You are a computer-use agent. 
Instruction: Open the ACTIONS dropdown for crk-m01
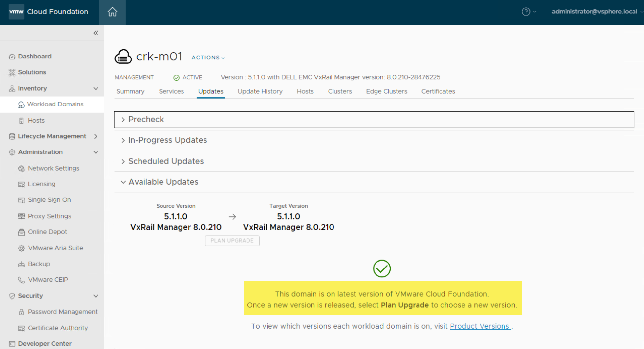pyautogui.click(x=208, y=58)
